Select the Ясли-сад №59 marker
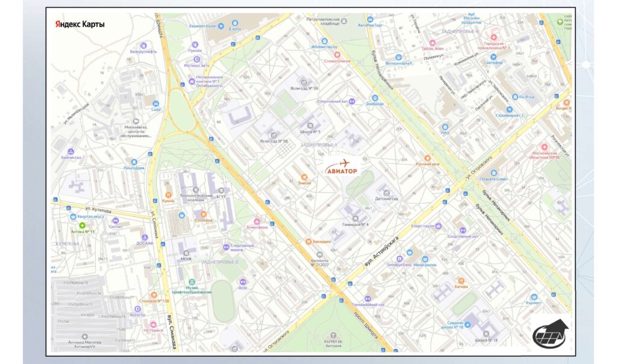617x364 pixels. (304, 82)
